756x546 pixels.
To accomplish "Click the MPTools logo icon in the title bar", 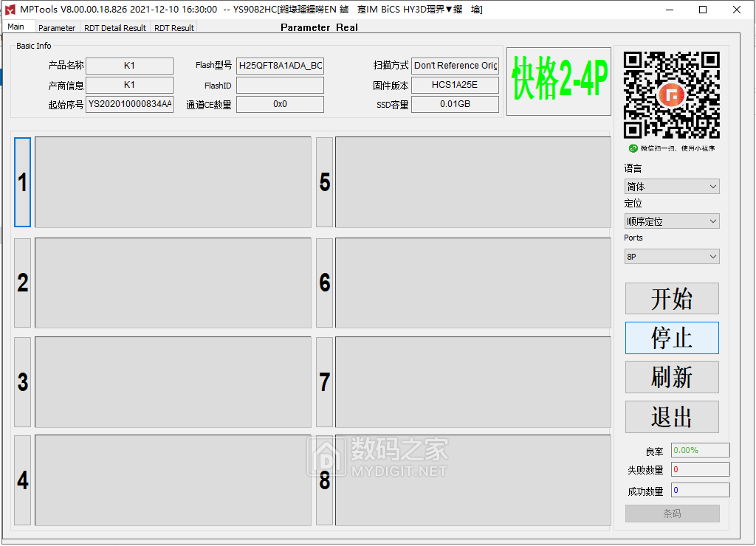I will point(9,10).
